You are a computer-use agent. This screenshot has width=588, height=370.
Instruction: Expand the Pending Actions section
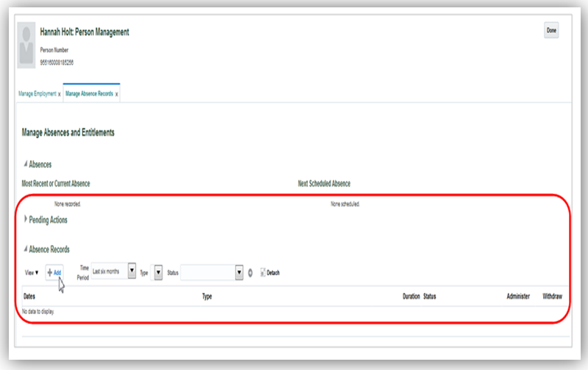pyautogui.click(x=26, y=219)
